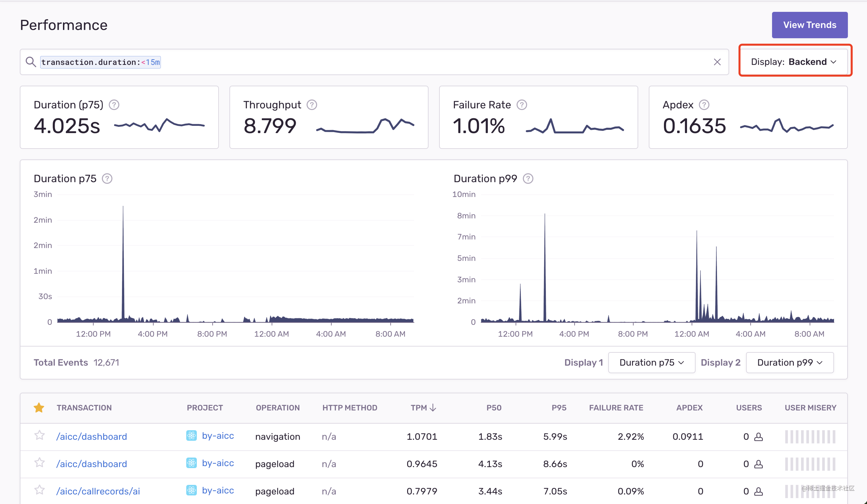867x504 pixels.
Task: Open Display 2 Duration p99 dropdown
Action: pyautogui.click(x=790, y=362)
